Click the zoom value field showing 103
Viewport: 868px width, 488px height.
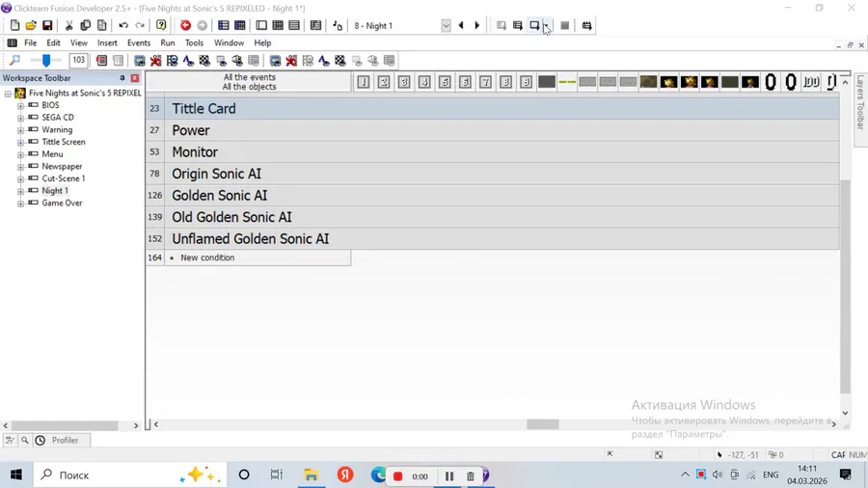pyautogui.click(x=79, y=60)
